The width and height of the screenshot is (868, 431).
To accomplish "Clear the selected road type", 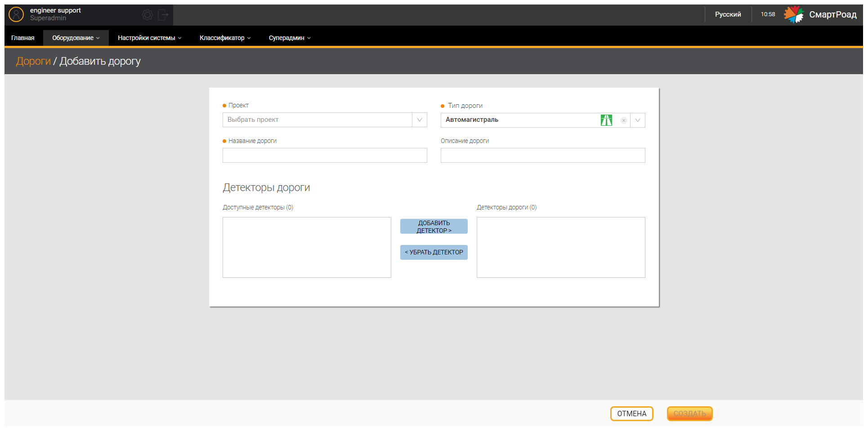I will [624, 120].
